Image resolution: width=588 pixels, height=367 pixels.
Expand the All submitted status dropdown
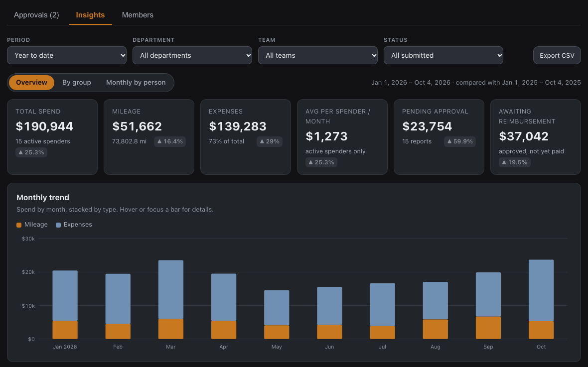tap(443, 55)
